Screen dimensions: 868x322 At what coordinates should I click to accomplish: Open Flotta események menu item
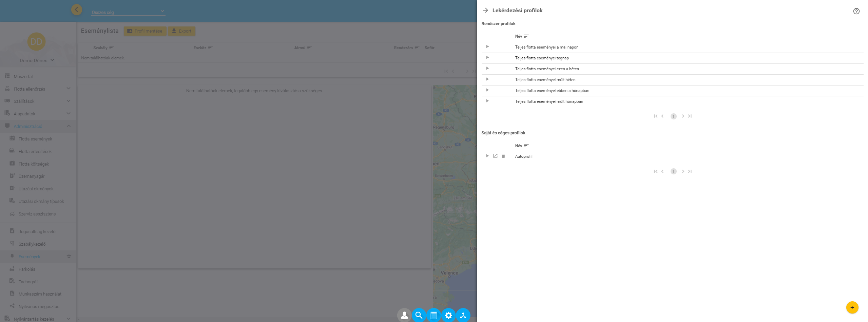(35, 139)
